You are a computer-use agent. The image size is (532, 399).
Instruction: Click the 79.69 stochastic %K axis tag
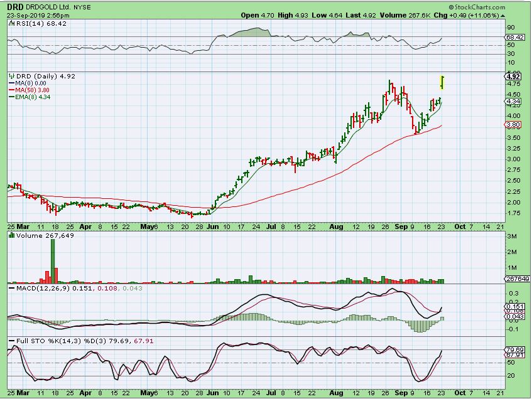514,349
